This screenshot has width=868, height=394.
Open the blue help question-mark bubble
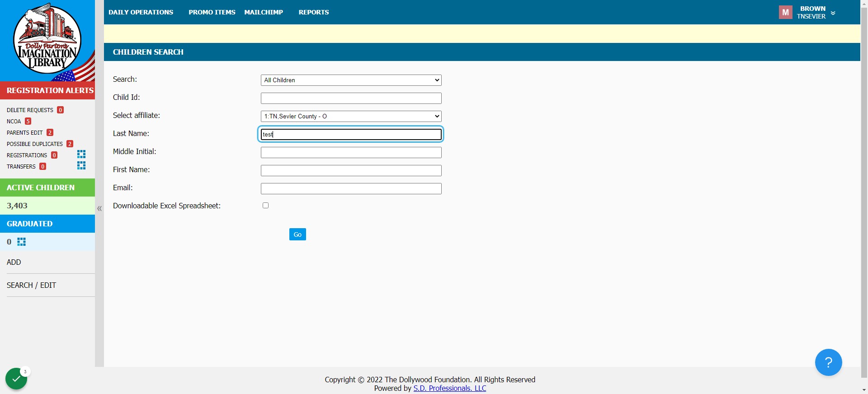[828, 362]
